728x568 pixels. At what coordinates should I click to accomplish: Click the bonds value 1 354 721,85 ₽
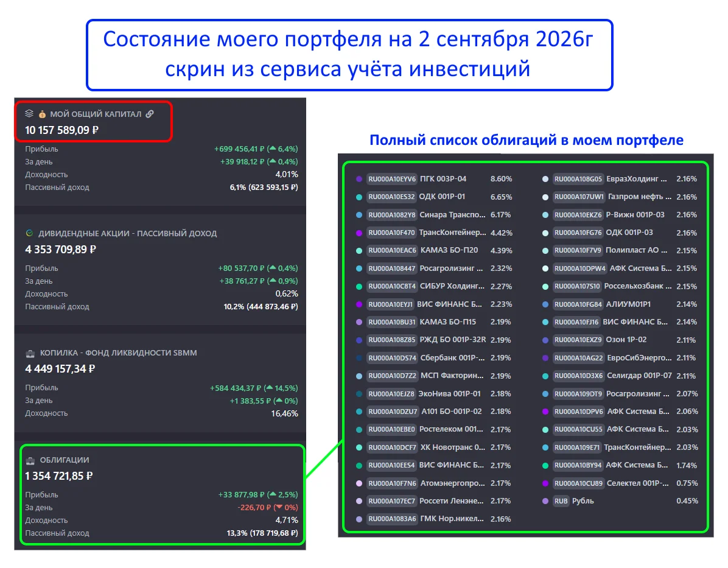click(59, 476)
